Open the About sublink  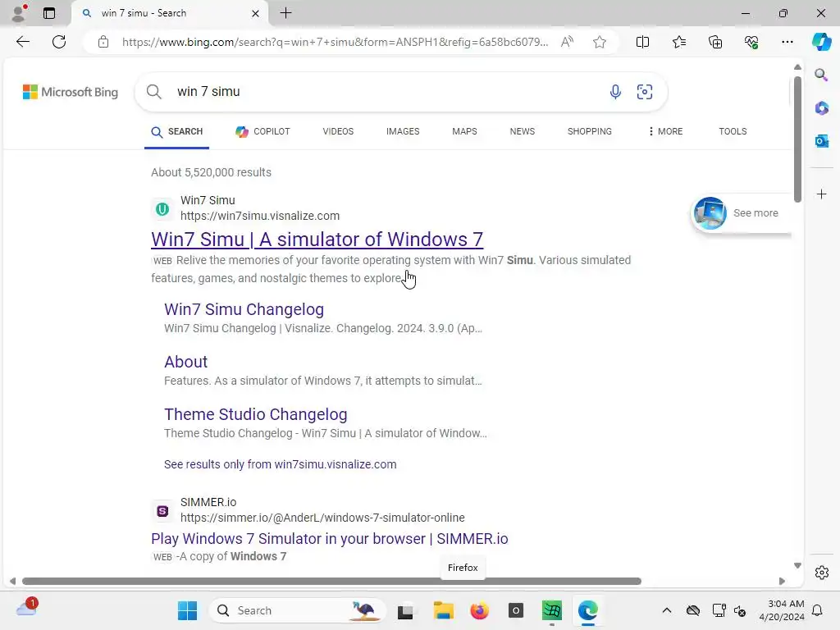tap(186, 362)
